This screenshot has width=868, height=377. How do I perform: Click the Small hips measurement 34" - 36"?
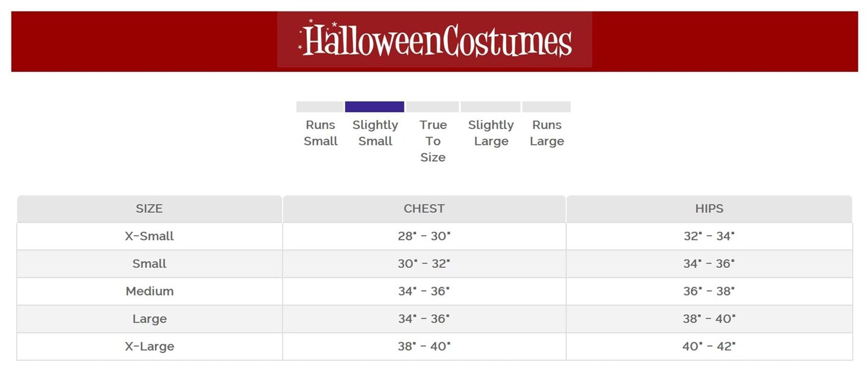pos(709,264)
